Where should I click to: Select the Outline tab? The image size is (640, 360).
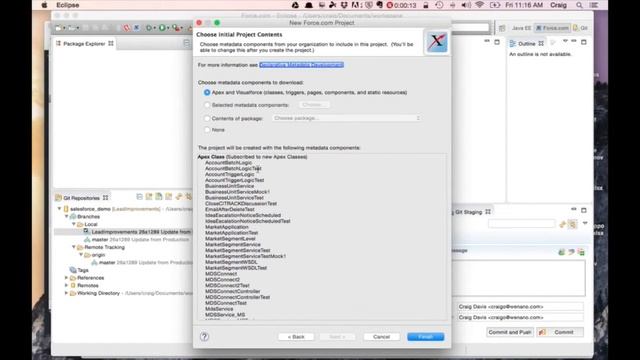click(x=527, y=44)
